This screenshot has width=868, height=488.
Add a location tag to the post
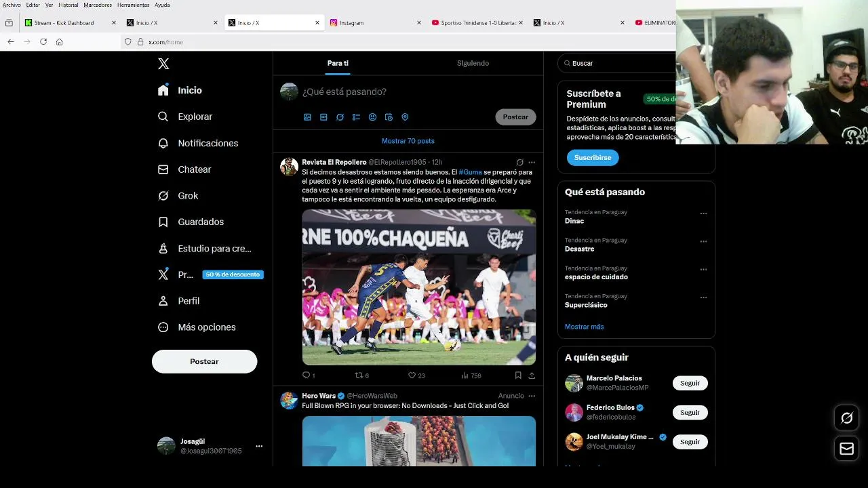pyautogui.click(x=405, y=117)
